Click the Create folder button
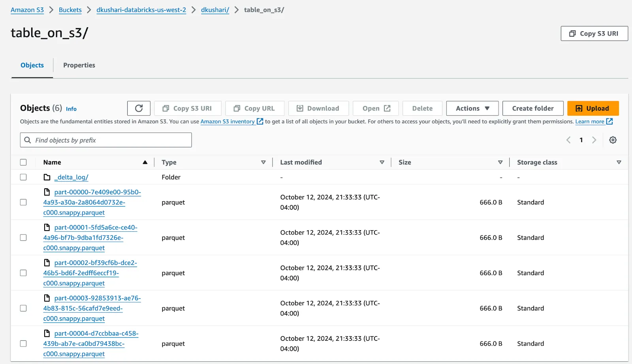The image size is (632, 364). pos(532,108)
